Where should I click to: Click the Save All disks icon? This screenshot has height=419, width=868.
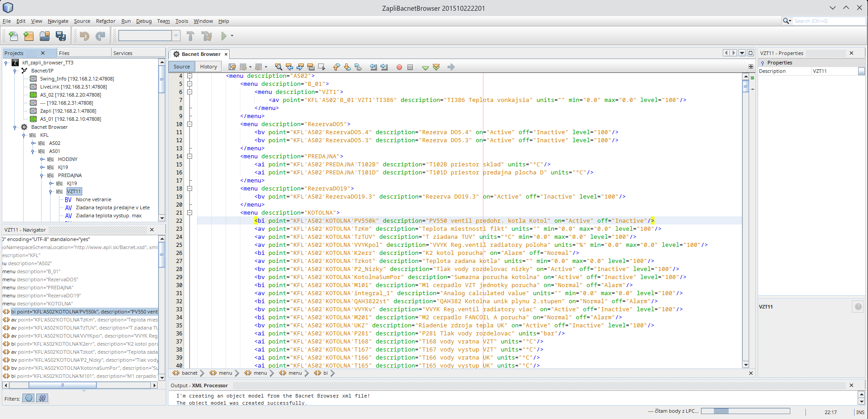click(x=61, y=36)
